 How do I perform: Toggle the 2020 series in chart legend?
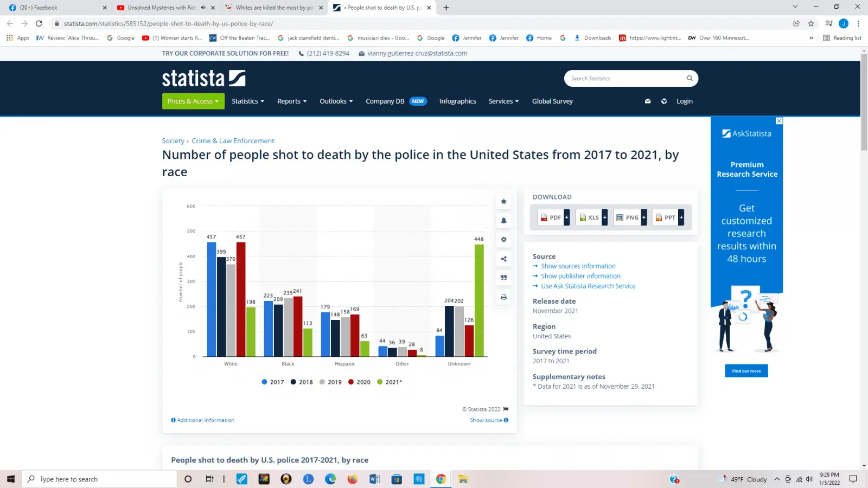point(359,382)
